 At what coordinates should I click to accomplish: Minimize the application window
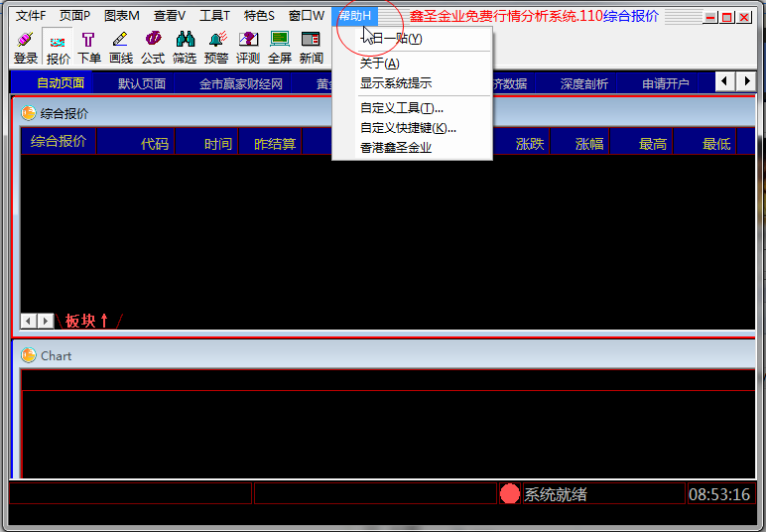coord(710,18)
